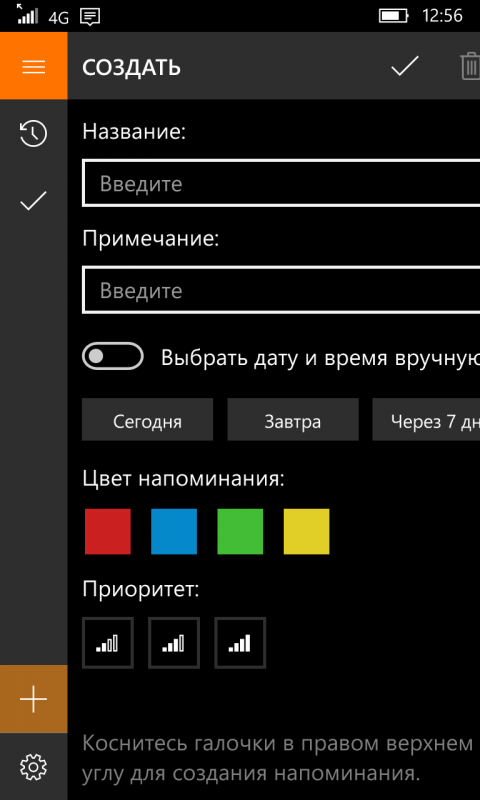The height and width of the screenshot is (800, 480).
Task: Open the reminder history clock icon
Action: pos(34,134)
